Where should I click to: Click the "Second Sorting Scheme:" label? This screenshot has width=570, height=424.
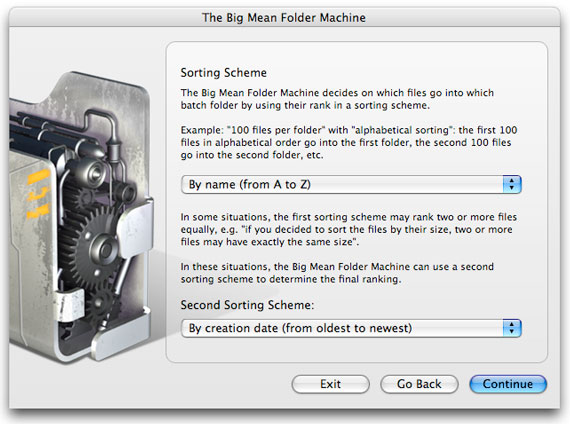coord(247,305)
